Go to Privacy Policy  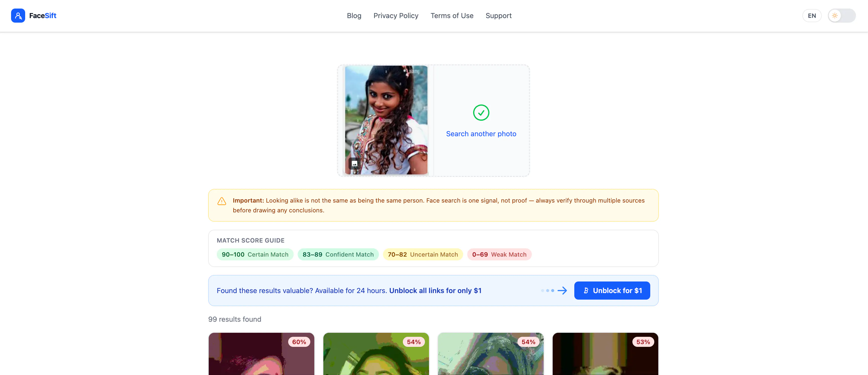coord(396,16)
